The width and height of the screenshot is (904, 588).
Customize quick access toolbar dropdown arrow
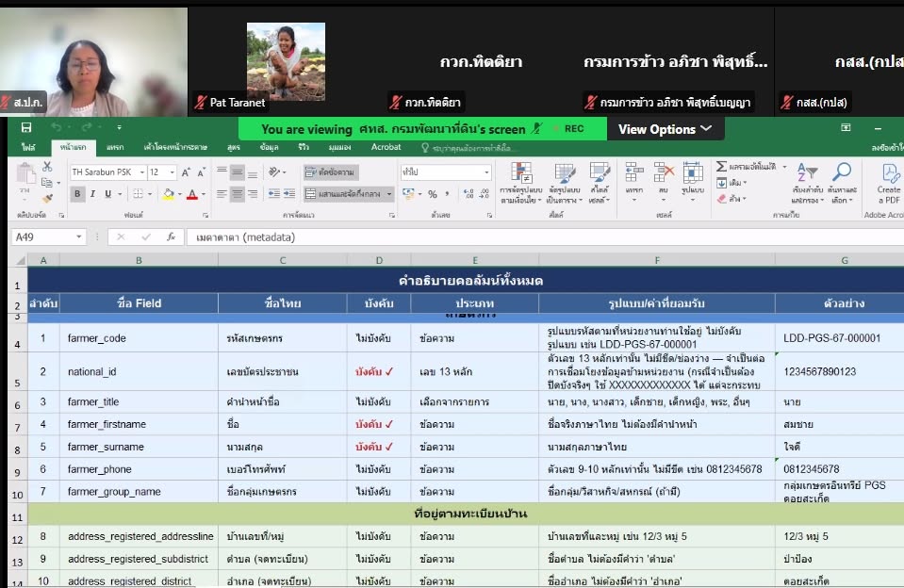coord(119,127)
